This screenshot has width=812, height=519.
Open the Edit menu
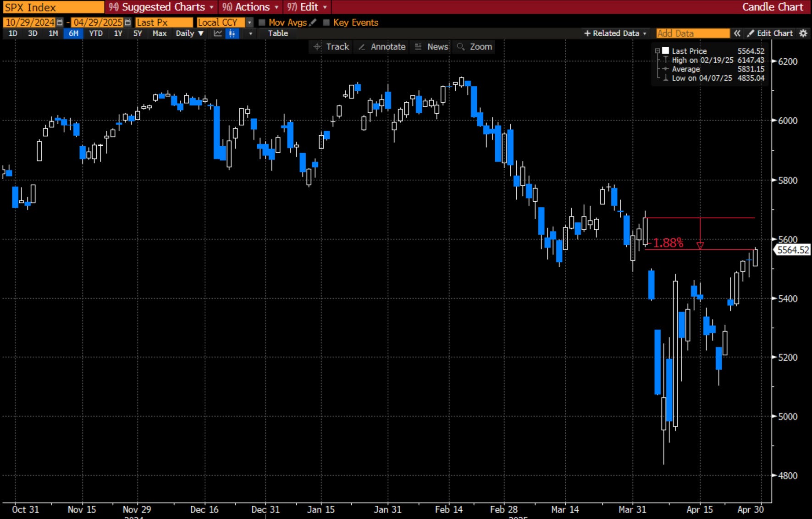[x=307, y=7]
